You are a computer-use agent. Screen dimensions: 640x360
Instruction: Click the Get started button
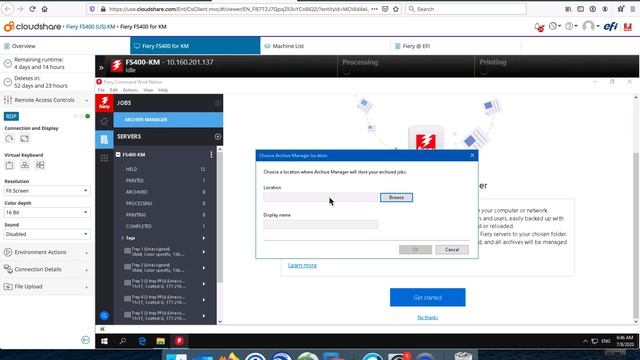[427, 297]
